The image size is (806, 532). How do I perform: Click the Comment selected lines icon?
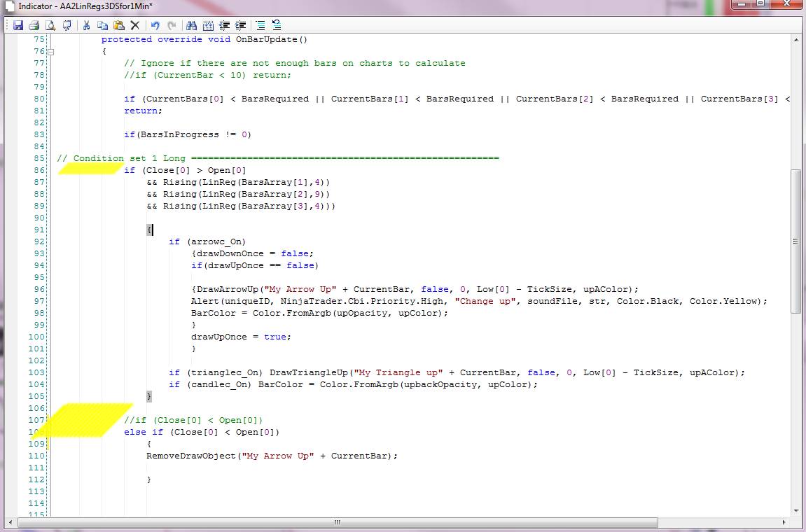pyautogui.click(x=260, y=25)
